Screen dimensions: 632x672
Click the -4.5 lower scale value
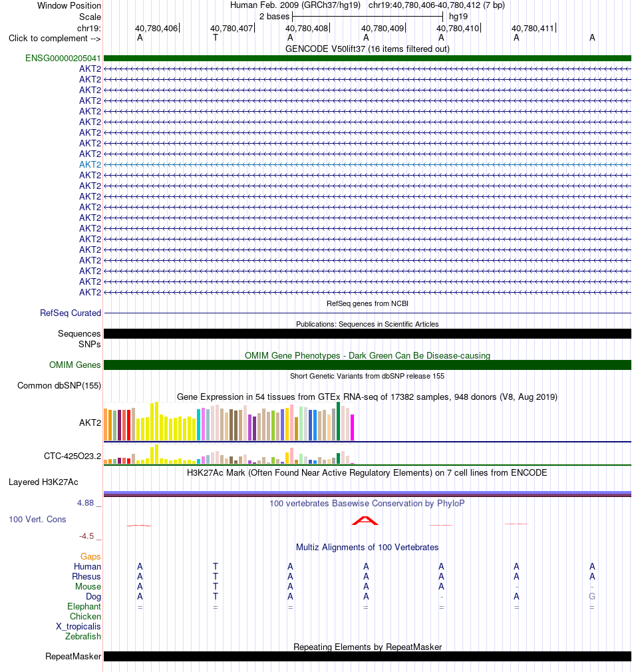pos(86,536)
